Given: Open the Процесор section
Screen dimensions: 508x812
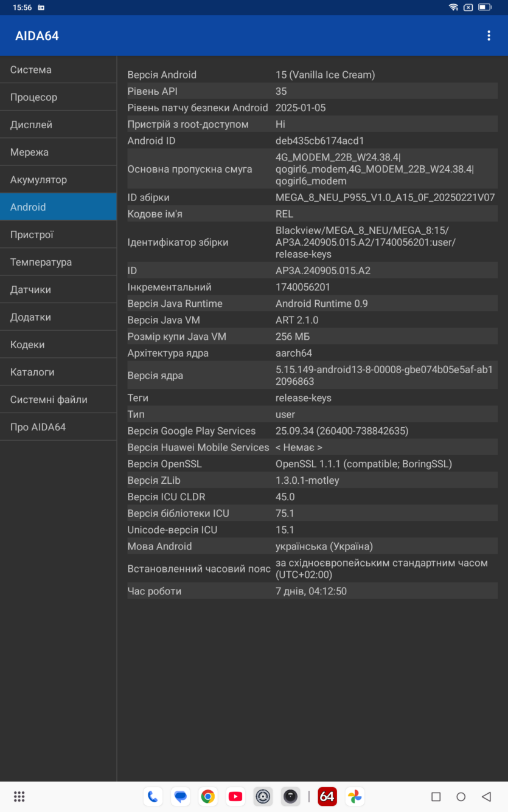Looking at the screenshot, I should [x=58, y=97].
